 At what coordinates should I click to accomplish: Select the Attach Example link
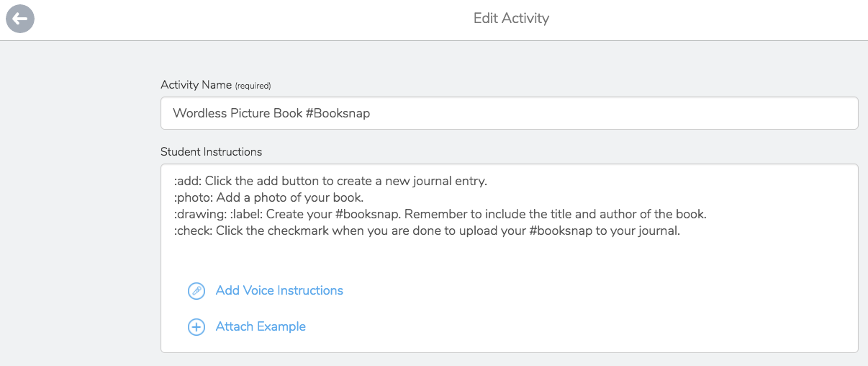(261, 327)
